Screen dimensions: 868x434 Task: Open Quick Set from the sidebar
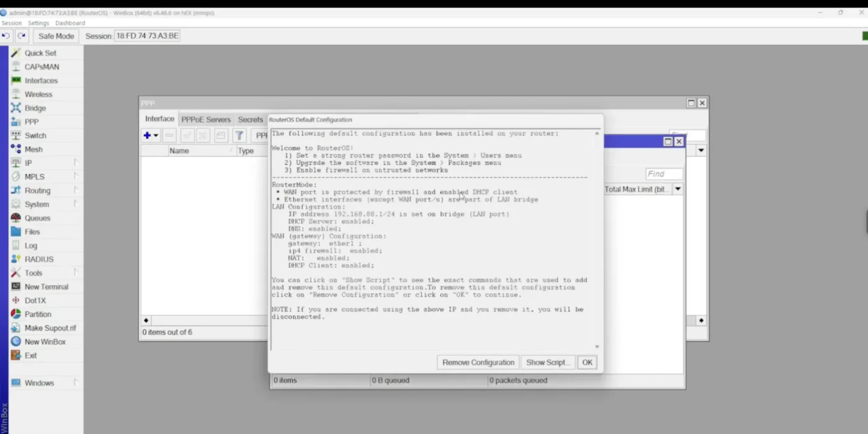click(40, 53)
